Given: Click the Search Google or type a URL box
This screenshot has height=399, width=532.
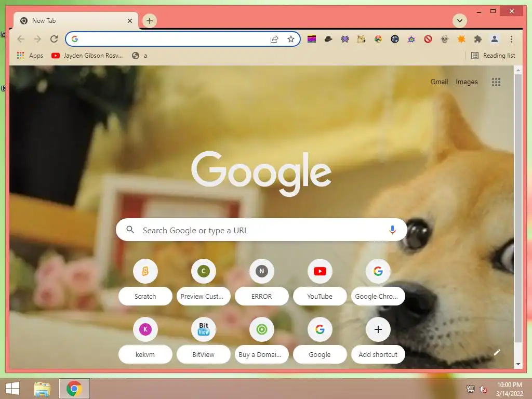Looking at the screenshot, I should tap(261, 230).
